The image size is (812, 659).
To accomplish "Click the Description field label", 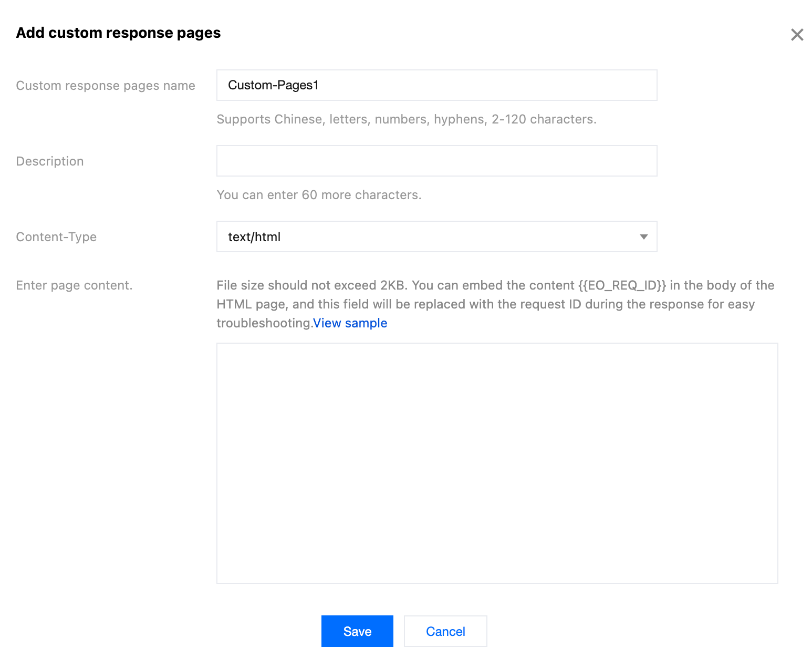I will [x=50, y=161].
